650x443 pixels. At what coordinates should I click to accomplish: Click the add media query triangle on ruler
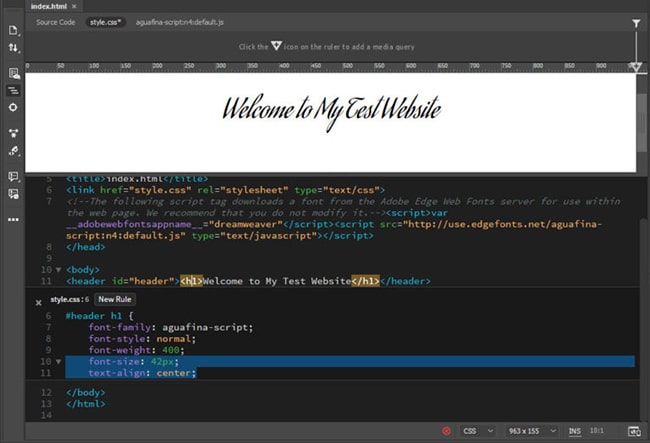[x=636, y=67]
